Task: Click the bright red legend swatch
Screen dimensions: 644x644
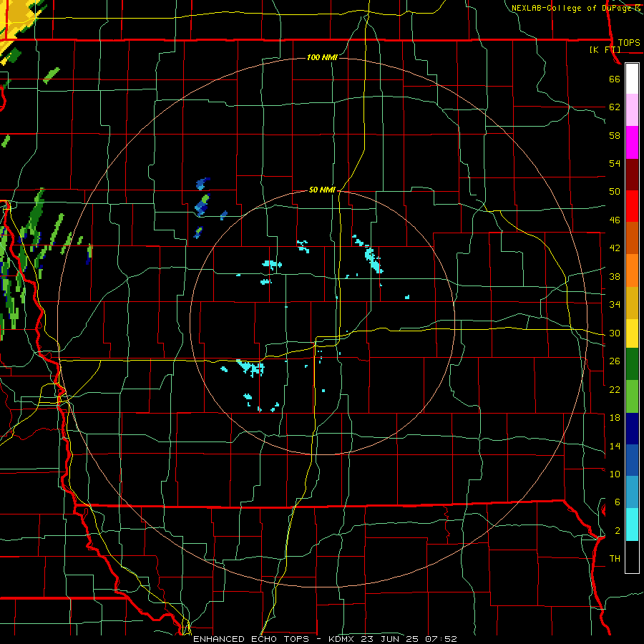Action: pyautogui.click(x=632, y=207)
